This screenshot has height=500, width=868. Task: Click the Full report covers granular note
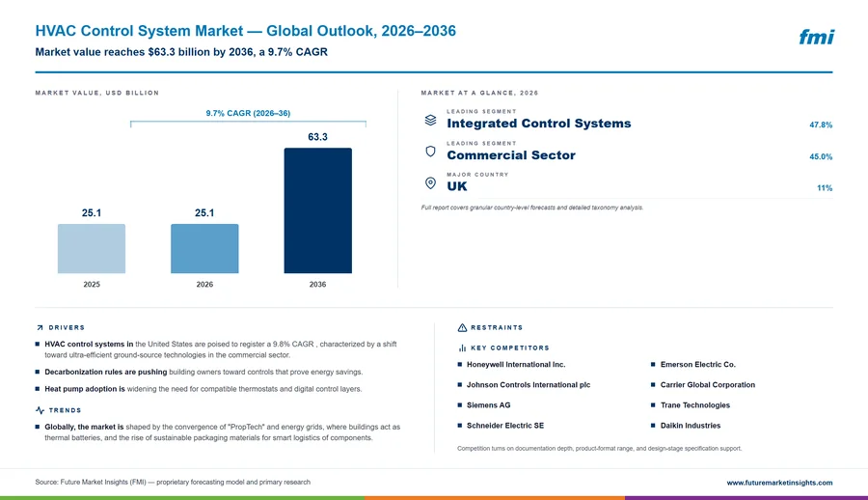pyautogui.click(x=532, y=208)
